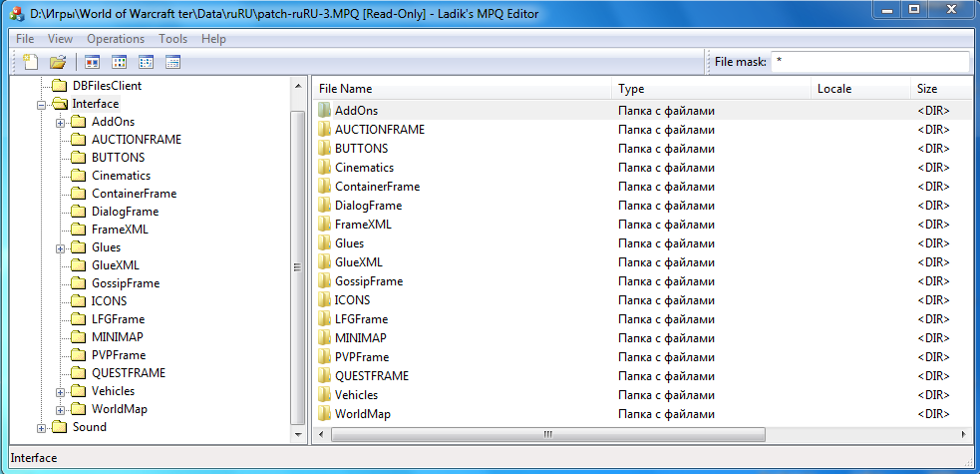Expand the Vehicles tree node
980x474 pixels.
pyautogui.click(x=61, y=392)
